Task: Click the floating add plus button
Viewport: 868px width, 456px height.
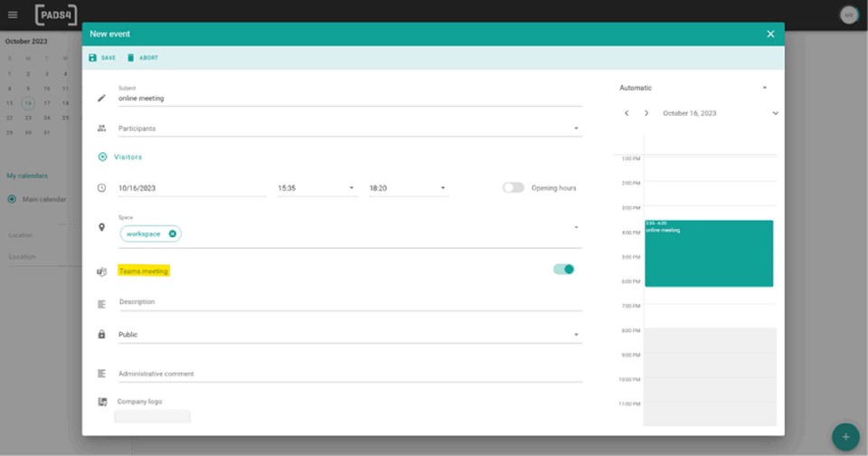Action: click(845, 437)
